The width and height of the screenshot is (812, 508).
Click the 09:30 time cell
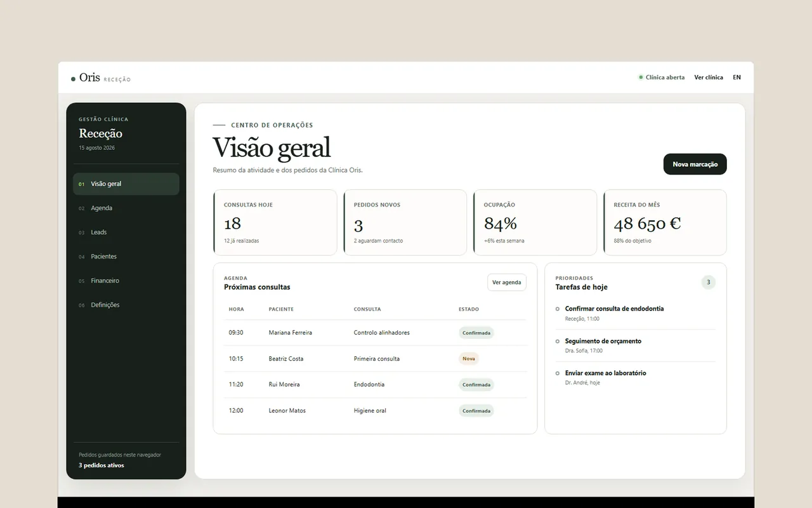[236, 333]
